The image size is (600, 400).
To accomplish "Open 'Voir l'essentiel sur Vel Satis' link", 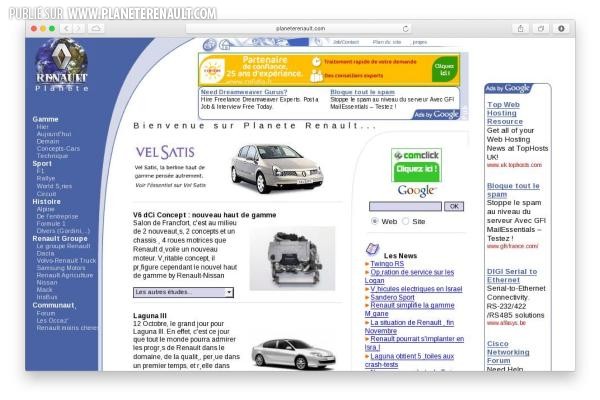I will point(170,185).
